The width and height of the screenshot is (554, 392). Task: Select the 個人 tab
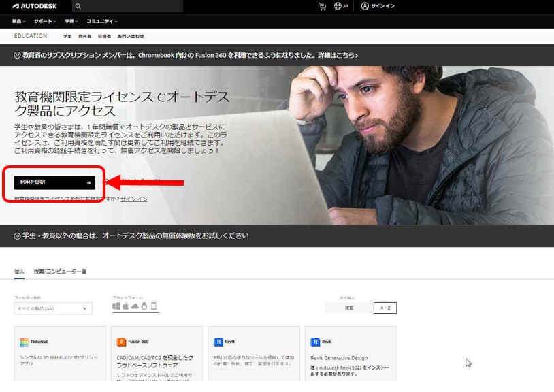pos(19,272)
